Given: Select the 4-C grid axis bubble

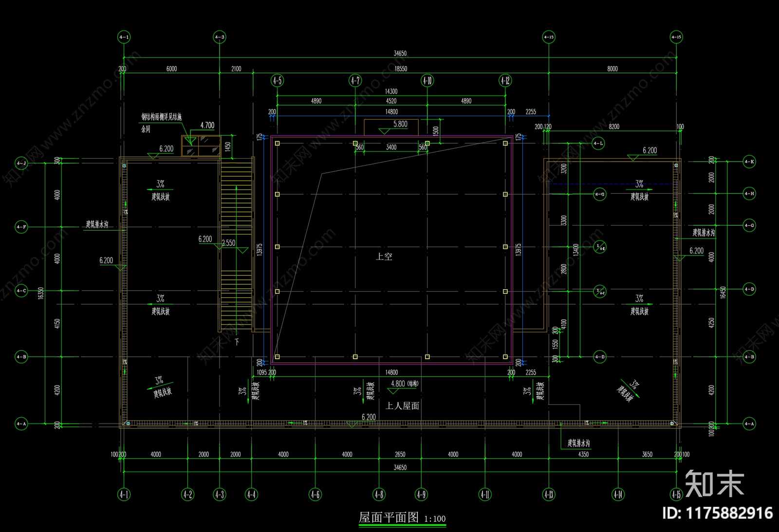Looking at the screenshot, I should point(21,291).
